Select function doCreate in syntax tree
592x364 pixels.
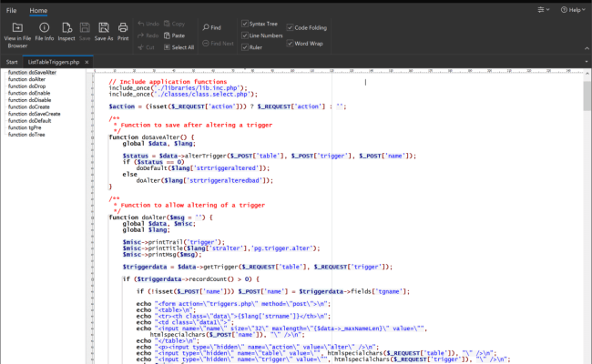click(29, 106)
